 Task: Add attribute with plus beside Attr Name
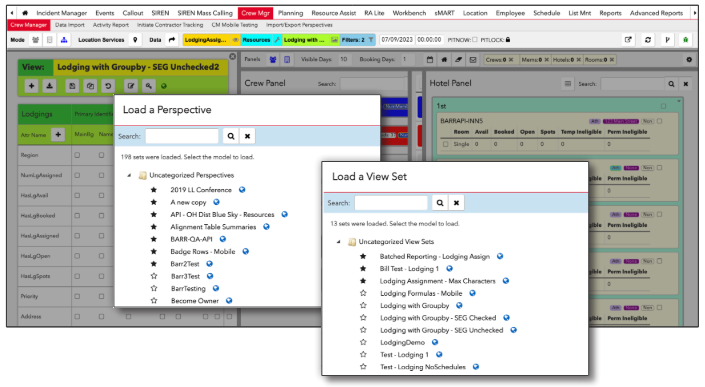click(58, 134)
